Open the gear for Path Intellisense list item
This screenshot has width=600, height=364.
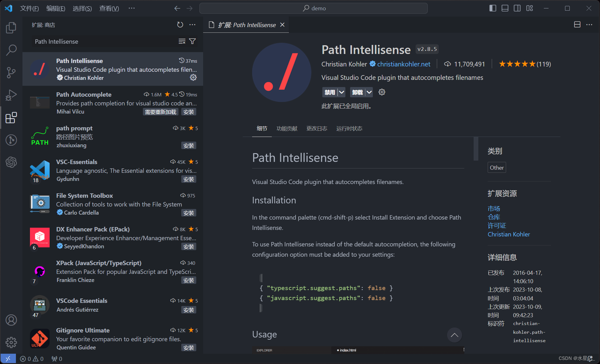click(x=193, y=77)
